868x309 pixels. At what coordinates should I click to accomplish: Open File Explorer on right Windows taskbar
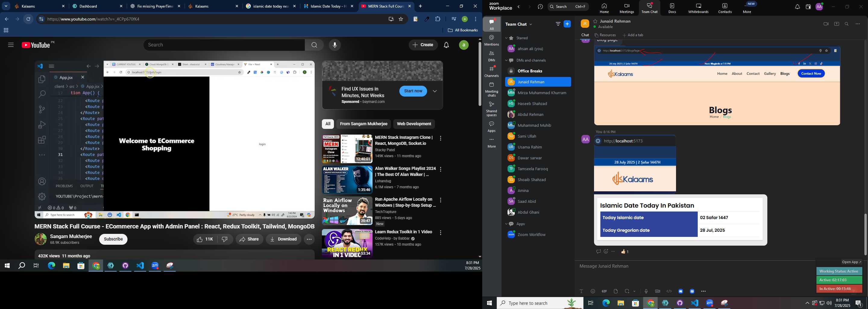pyautogui.click(x=621, y=303)
